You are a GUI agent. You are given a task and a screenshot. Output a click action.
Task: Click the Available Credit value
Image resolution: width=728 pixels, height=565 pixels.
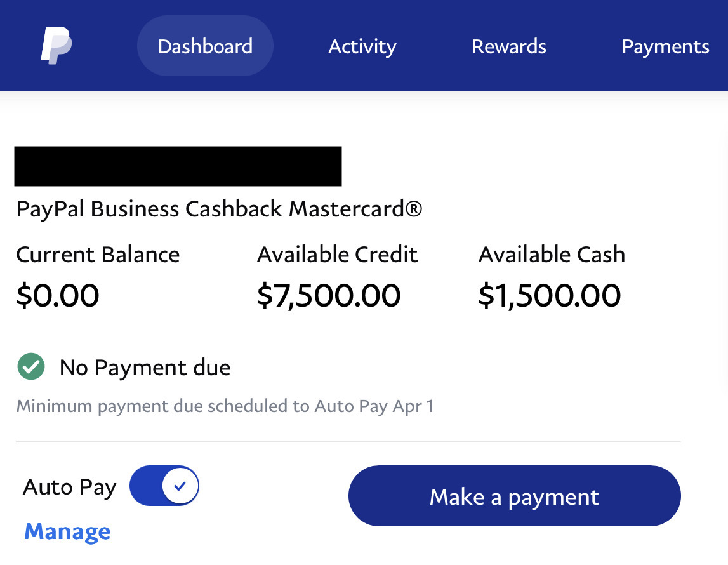pyautogui.click(x=328, y=295)
